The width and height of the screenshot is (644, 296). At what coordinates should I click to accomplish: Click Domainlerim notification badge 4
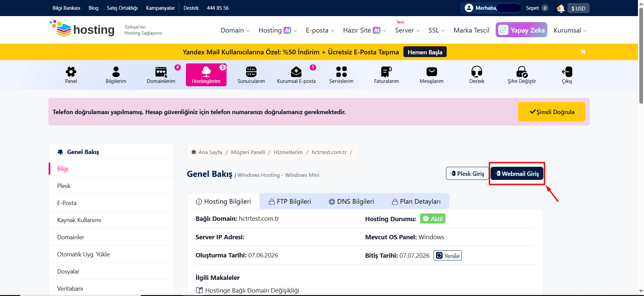(178, 67)
